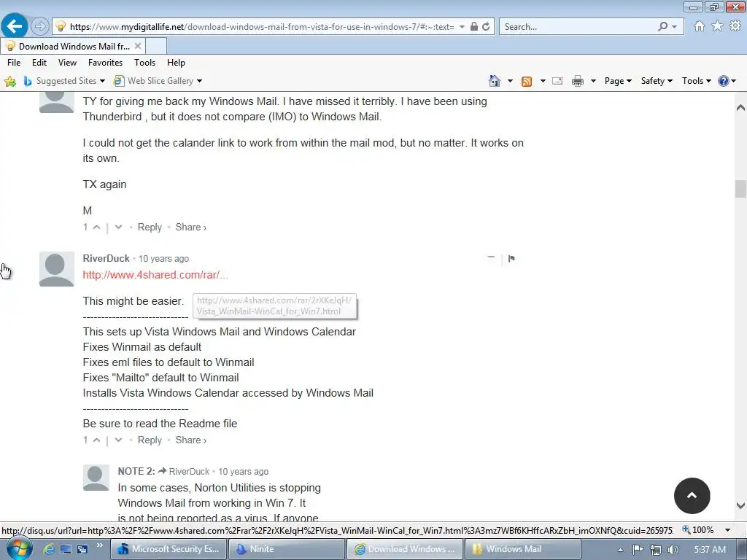The height and width of the screenshot is (560, 747).
Task: Share the comment signed M
Action: click(190, 227)
